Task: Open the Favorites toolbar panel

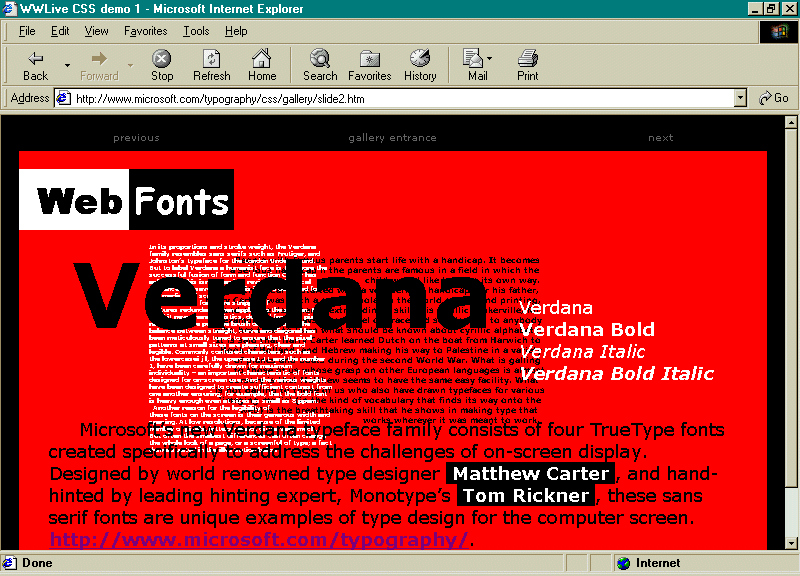Action: click(369, 66)
